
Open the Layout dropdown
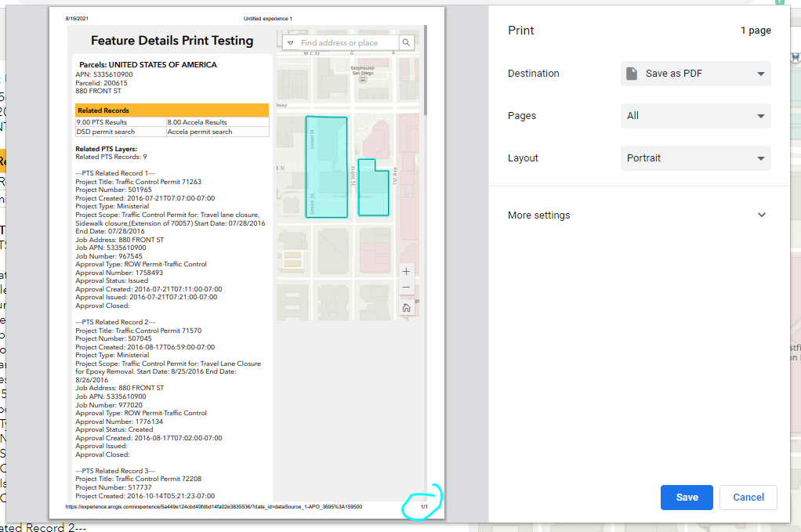(696, 158)
